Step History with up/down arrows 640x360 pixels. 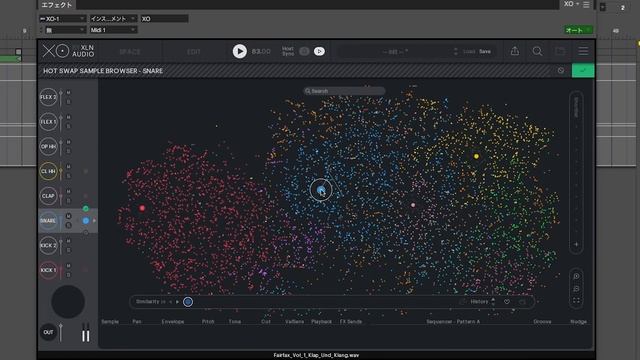pyautogui.click(x=493, y=302)
